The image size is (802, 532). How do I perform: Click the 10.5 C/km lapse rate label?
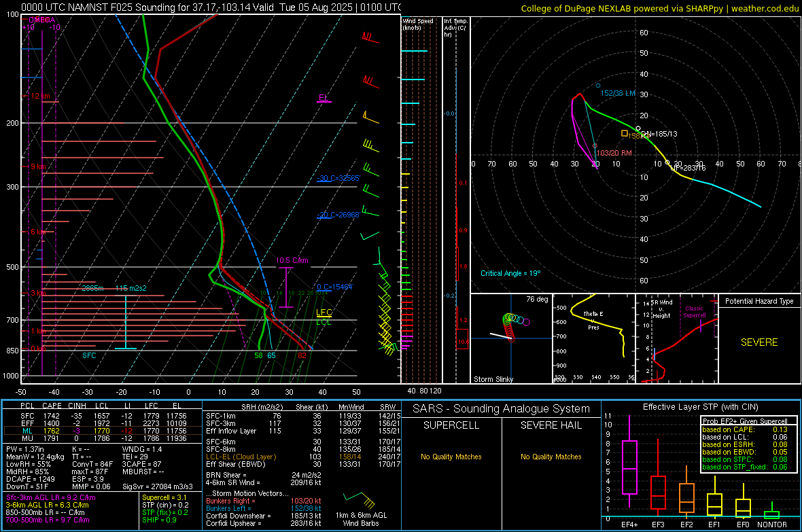pos(292,260)
